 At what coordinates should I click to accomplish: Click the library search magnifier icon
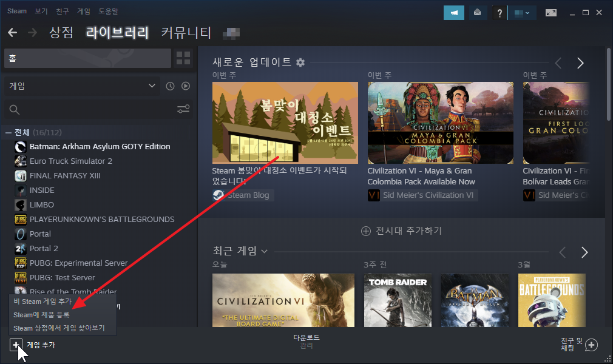point(15,110)
